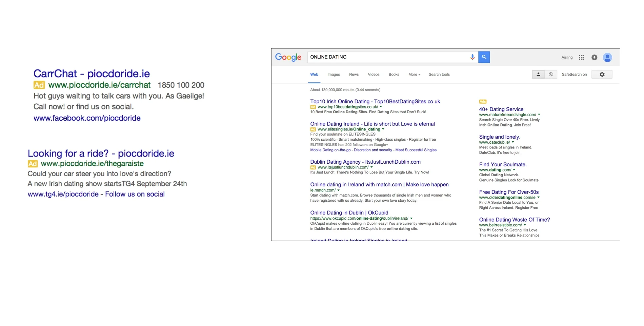
Task: Expand arrow beside okcupid.com URL
Action: (x=411, y=218)
